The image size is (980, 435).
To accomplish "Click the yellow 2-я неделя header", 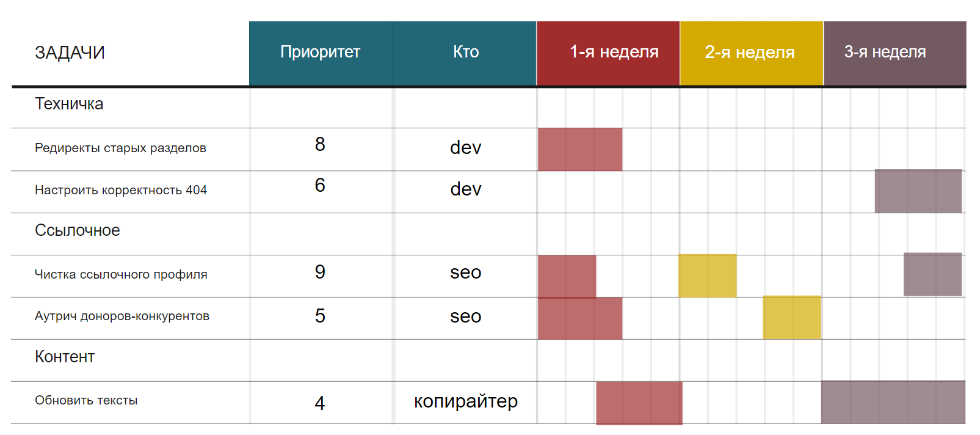I will click(750, 53).
